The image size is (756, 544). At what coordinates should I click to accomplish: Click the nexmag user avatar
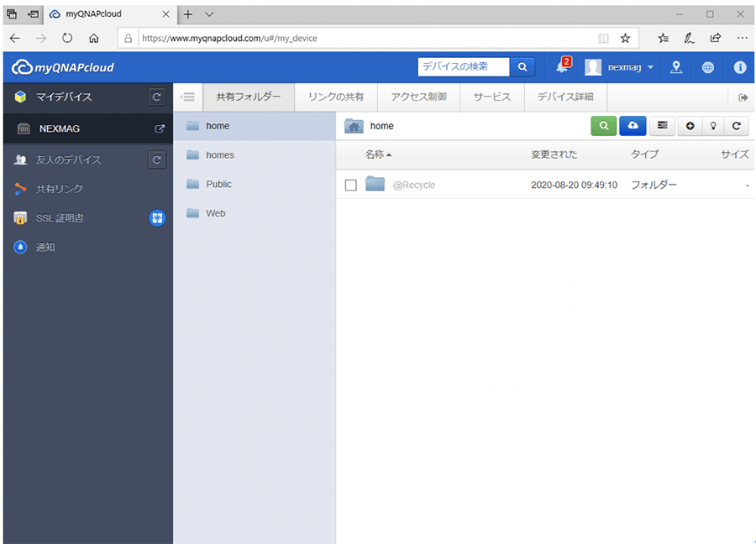[593, 67]
